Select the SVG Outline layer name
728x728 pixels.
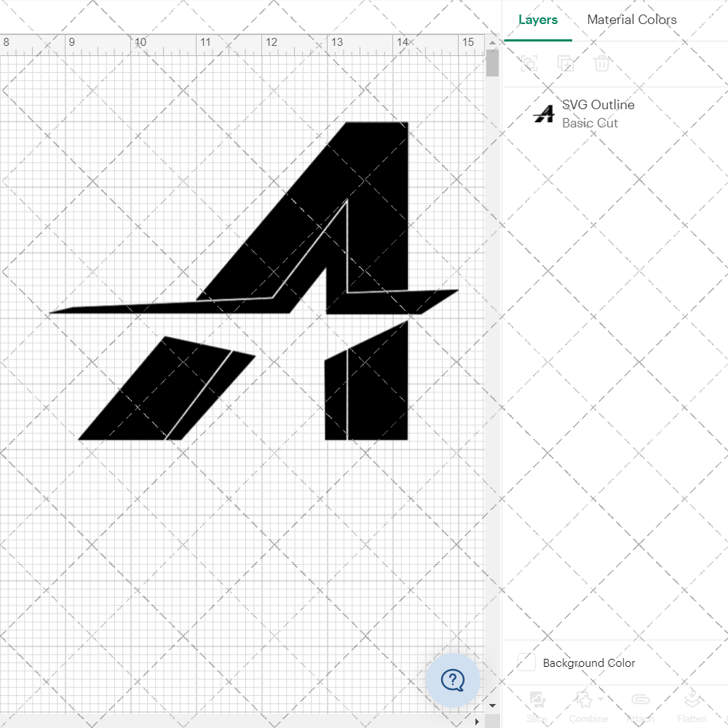[598, 105]
